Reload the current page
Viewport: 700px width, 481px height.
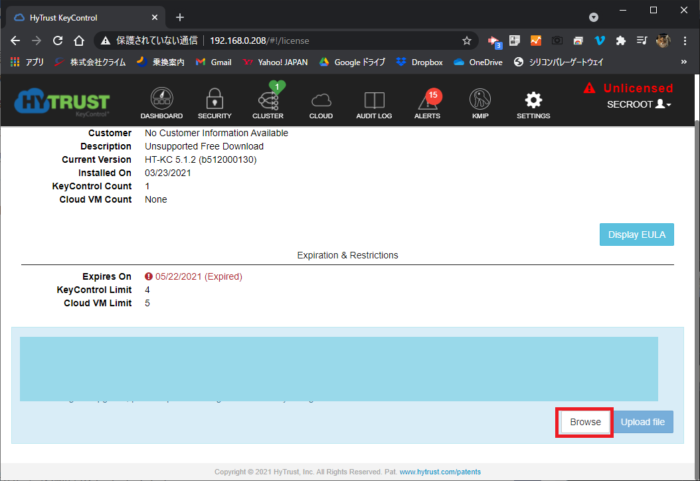[x=58, y=41]
